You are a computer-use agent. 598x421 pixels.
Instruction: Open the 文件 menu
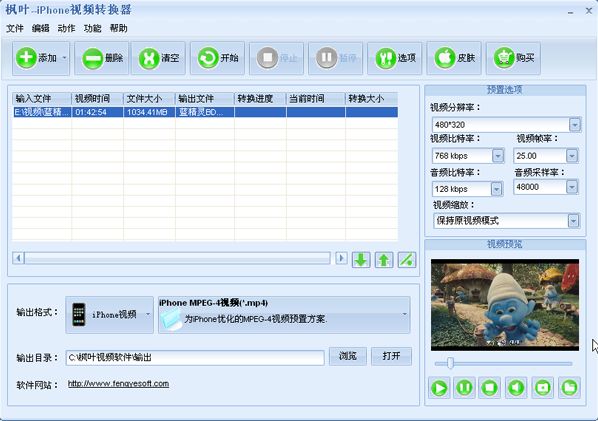[15, 28]
